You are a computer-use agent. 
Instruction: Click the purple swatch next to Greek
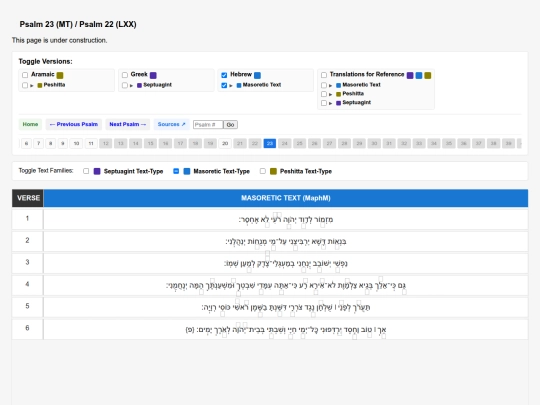(153, 75)
